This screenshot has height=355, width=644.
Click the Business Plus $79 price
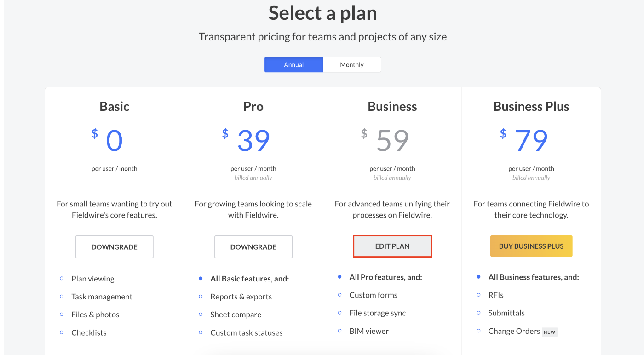point(524,140)
